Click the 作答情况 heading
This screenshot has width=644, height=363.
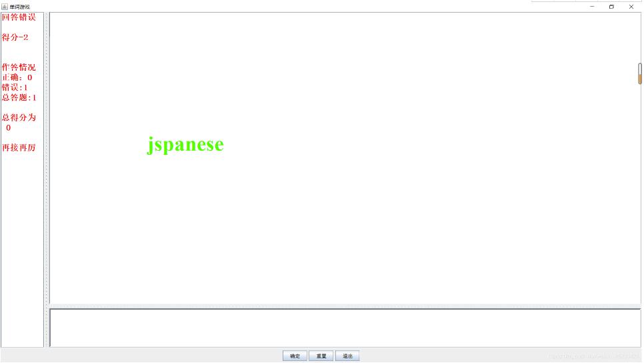19,67
